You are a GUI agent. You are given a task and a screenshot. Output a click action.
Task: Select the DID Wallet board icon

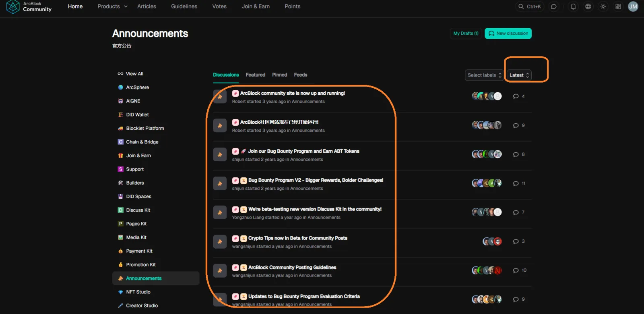tap(120, 115)
